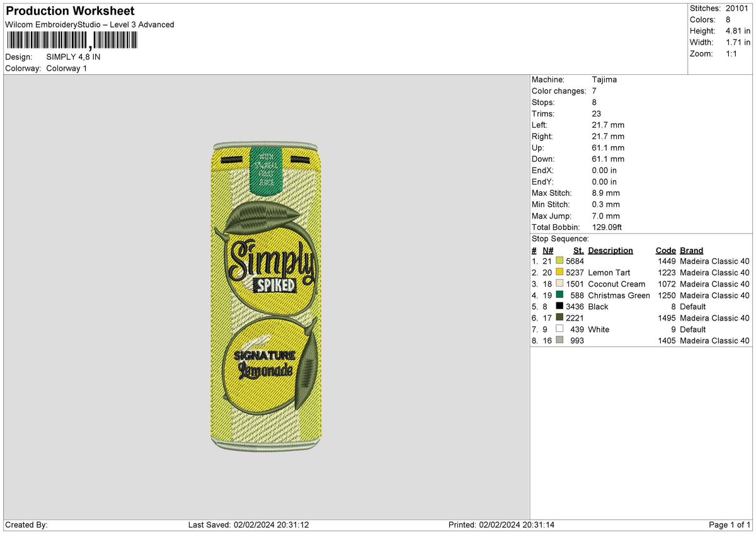Pick the Lemon Tart yellow swatch
756x534 pixels.
pos(559,272)
